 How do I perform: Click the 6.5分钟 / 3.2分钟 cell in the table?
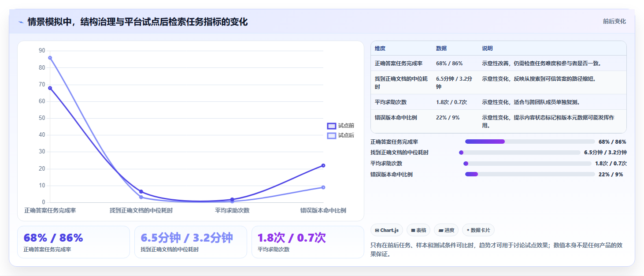pos(454,83)
